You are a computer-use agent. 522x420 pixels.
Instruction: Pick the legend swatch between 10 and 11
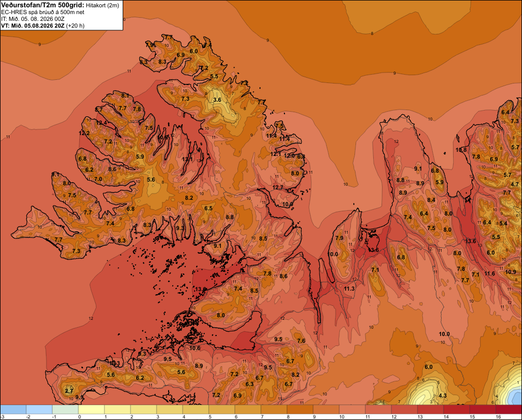352,410
